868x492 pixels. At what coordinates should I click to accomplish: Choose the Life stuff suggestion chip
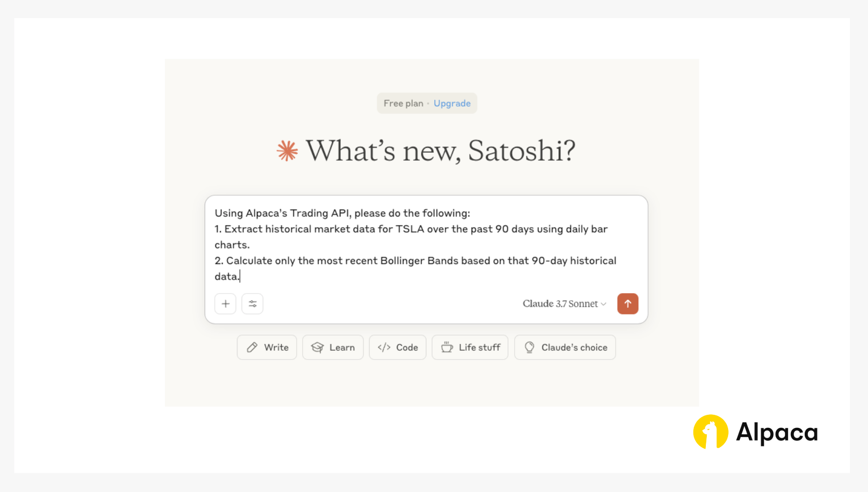(x=470, y=348)
